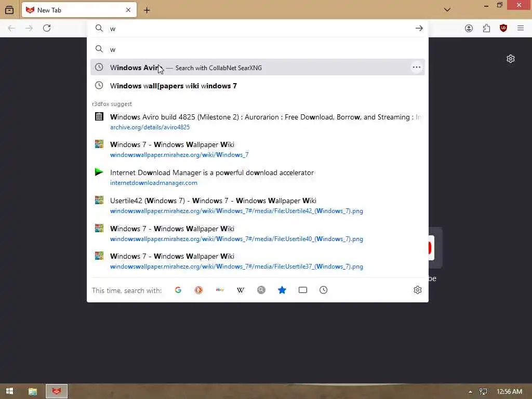
Task: Open Windows Aviro build 4825 archive result
Action: [258, 122]
